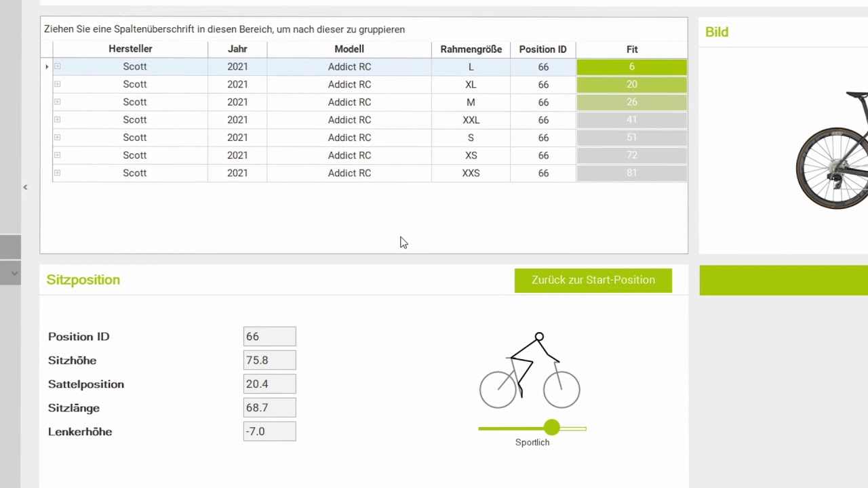Select Fit score 20 cell

pos(631,84)
